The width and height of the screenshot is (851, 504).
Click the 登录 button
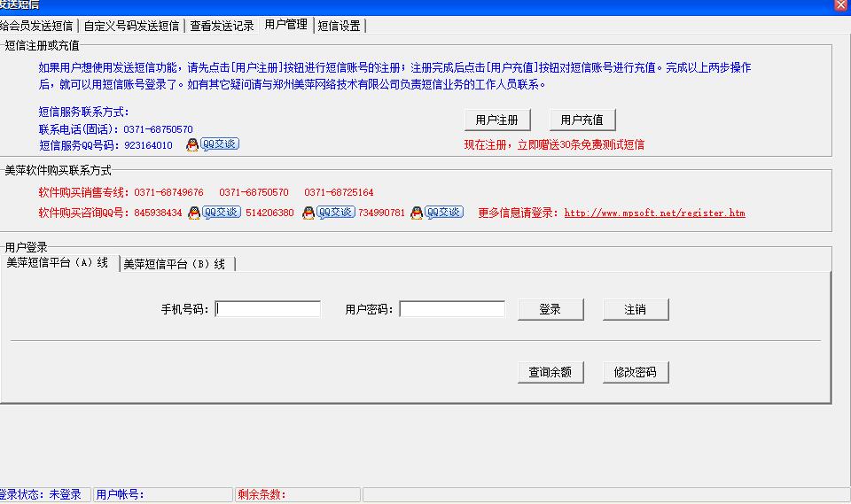550,309
